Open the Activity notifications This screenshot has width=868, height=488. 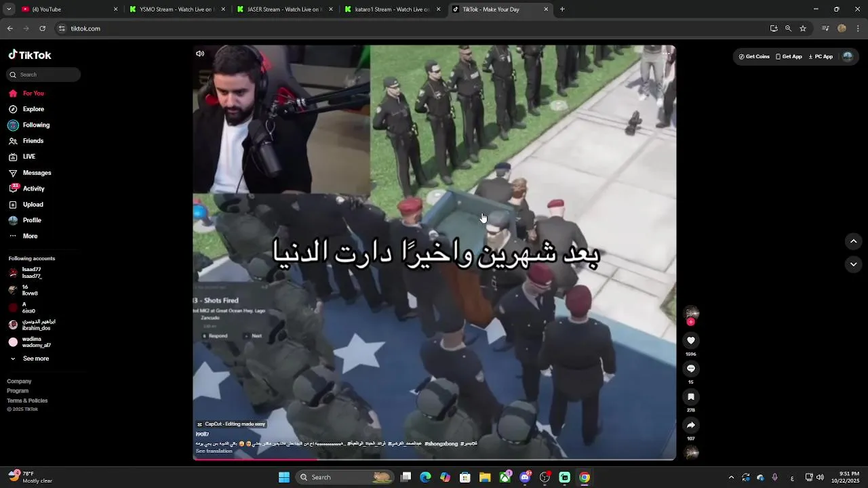pyautogui.click(x=26, y=188)
